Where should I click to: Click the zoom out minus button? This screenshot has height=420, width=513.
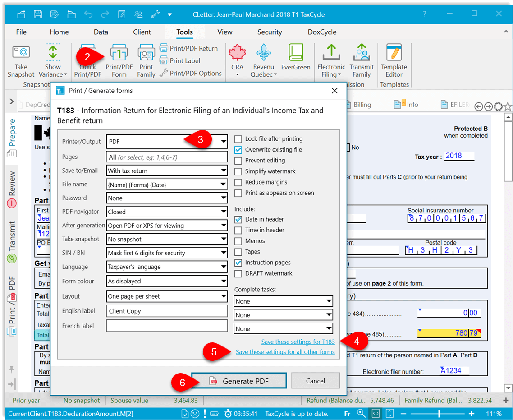click(403, 413)
